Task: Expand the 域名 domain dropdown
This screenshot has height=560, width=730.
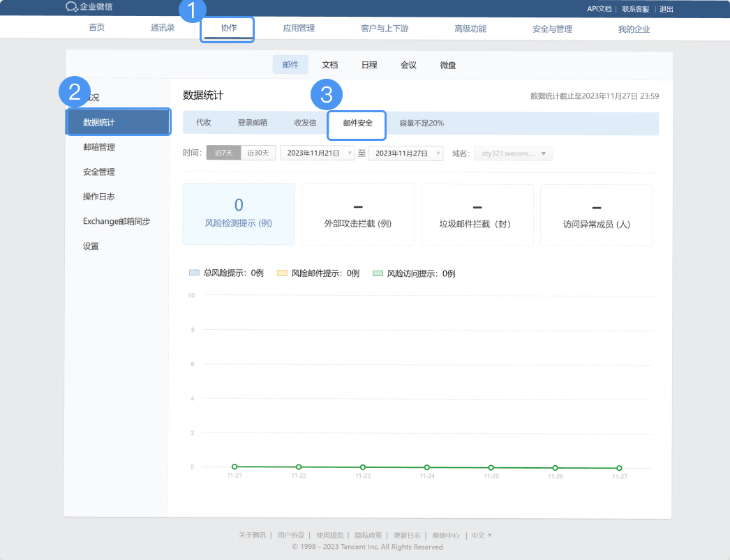Action: [513, 153]
